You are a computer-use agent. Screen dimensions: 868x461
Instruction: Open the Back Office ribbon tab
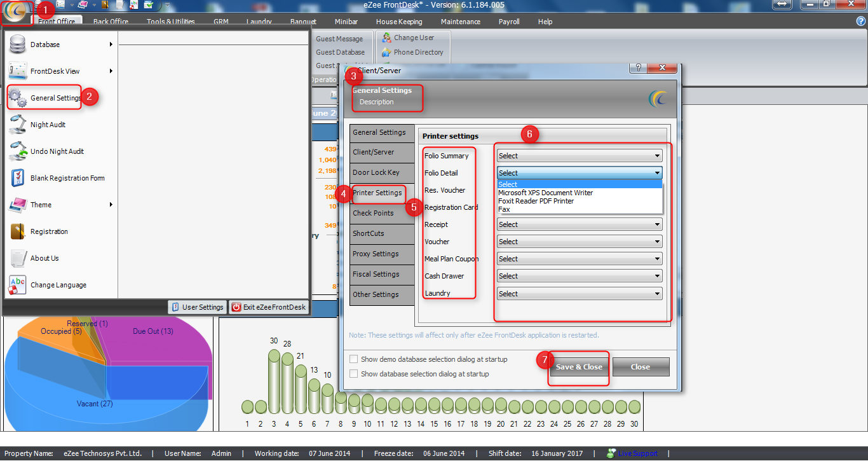(x=111, y=22)
